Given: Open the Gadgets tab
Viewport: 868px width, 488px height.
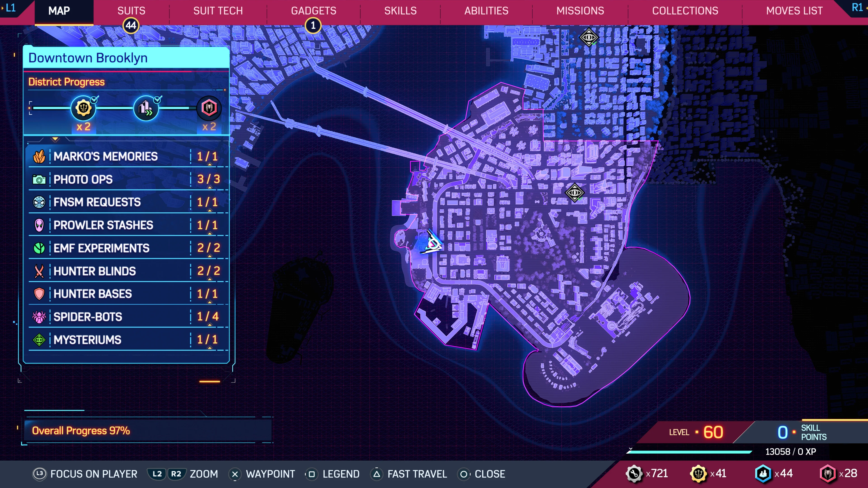Looking at the screenshot, I should (313, 11).
